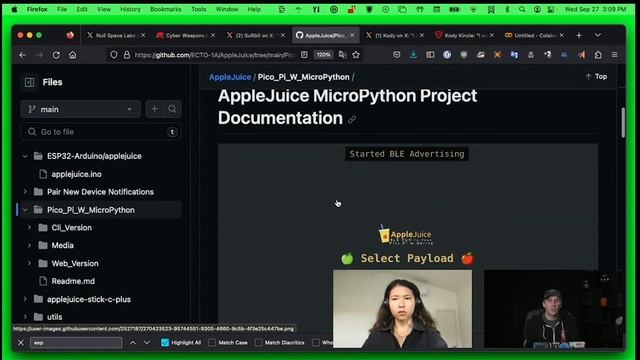Screen dimensions: 640x360
Task: Collapse the ESP32-Arduino/applejuice folder
Action: click(25, 156)
